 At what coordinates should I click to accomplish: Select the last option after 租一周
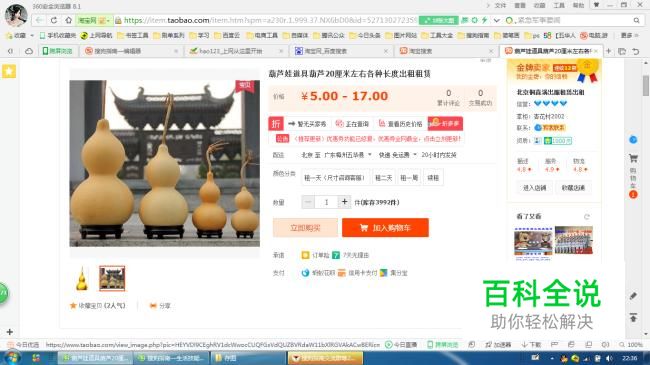(x=433, y=178)
